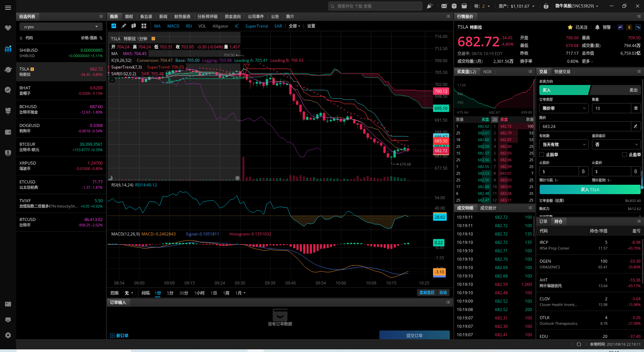Open the book learning sidebar icon
The height and width of the screenshot is (352, 644).
[x=8, y=304]
